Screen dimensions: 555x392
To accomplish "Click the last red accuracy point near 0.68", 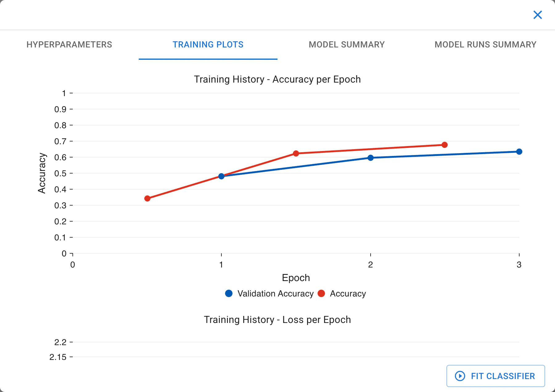I will 445,145.
